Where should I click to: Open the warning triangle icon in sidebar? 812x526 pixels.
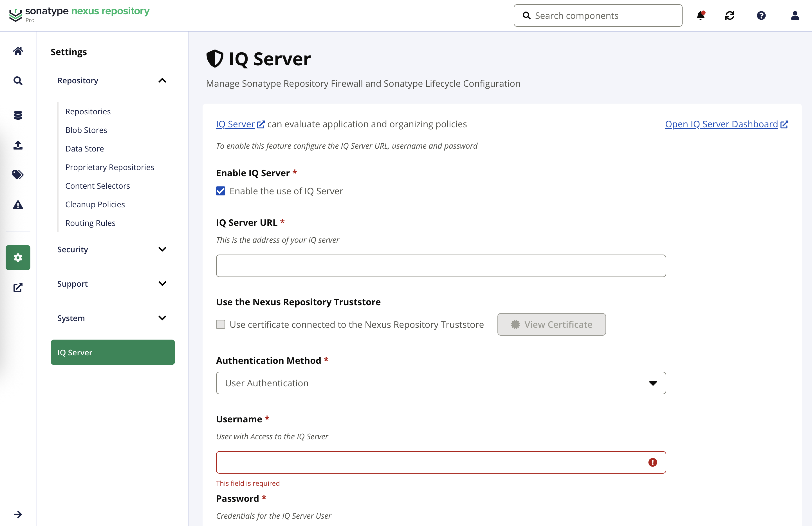(x=18, y=205)
